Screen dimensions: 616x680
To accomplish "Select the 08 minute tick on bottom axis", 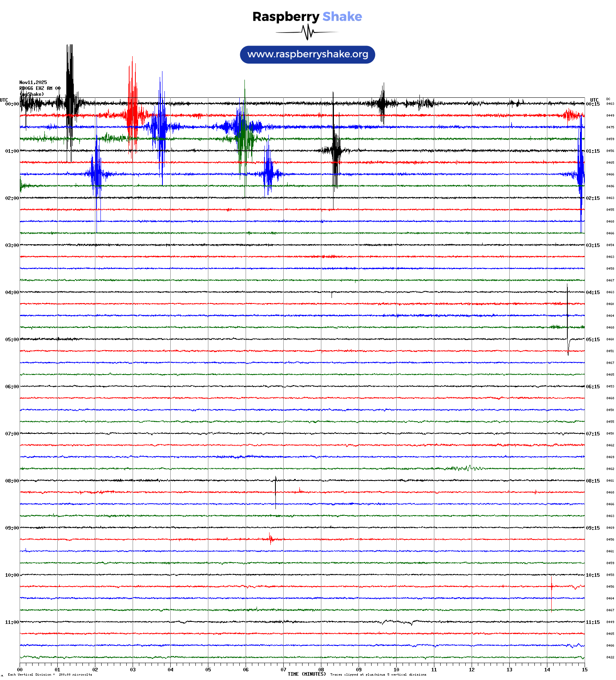I will point(321,670).
